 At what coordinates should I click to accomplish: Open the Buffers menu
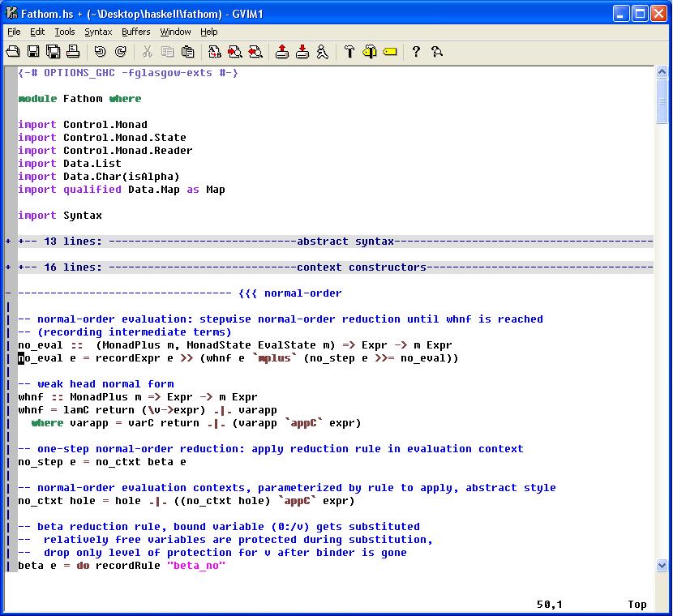[x=135, y=32]
